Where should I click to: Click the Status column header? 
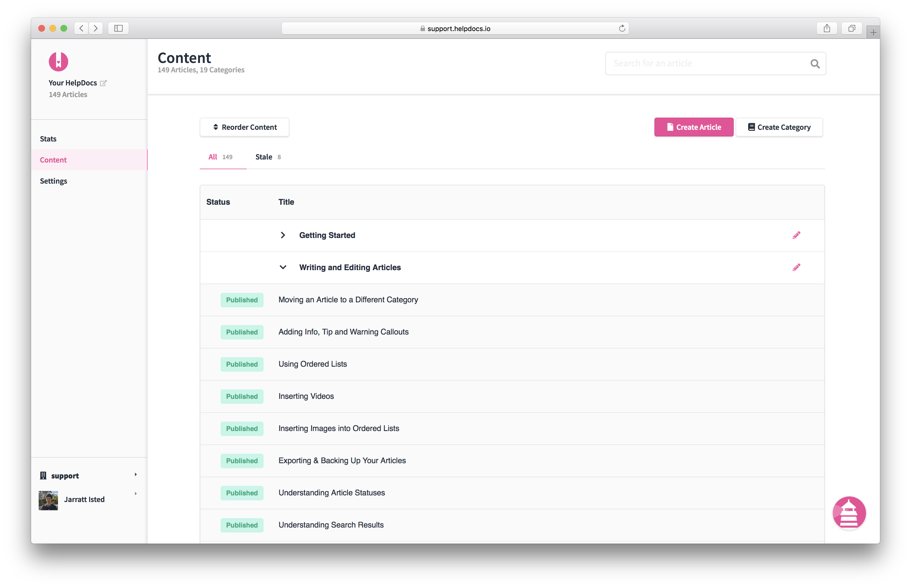coord(218,202)
